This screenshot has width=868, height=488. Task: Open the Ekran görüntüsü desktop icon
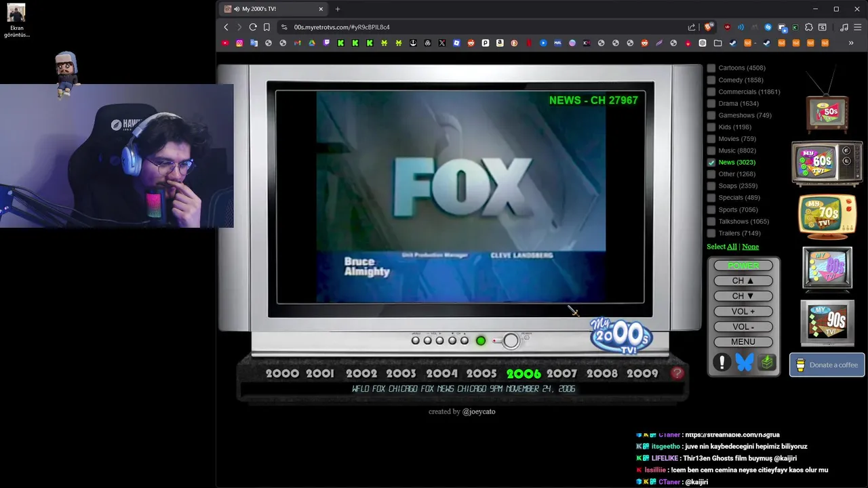tap(16, 20)
